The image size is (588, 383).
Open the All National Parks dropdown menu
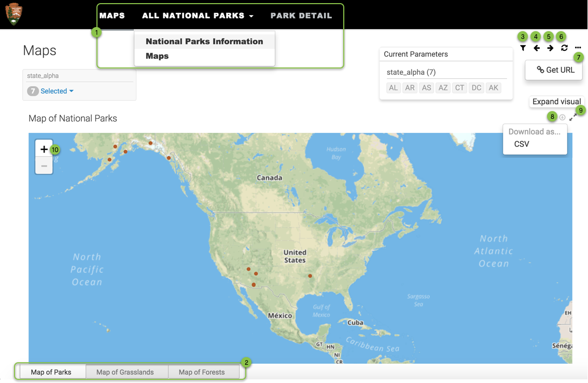click(198, 16)
